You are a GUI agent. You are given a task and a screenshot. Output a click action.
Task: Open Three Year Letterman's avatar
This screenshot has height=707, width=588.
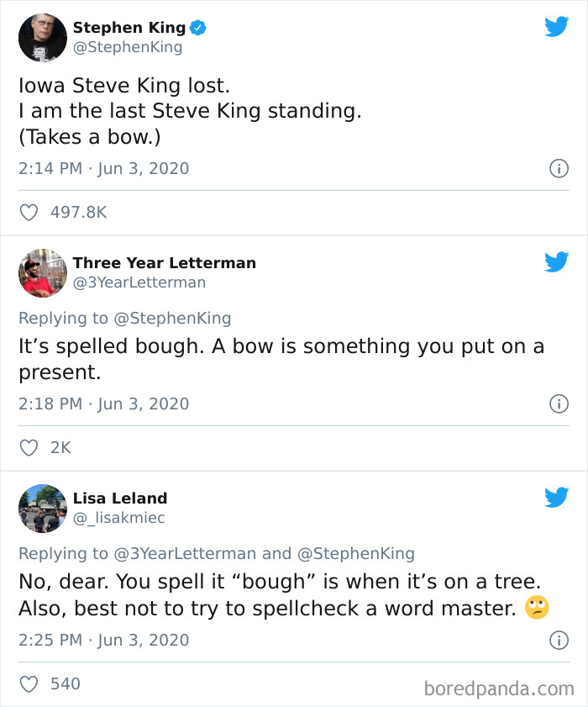coord(42,273)
